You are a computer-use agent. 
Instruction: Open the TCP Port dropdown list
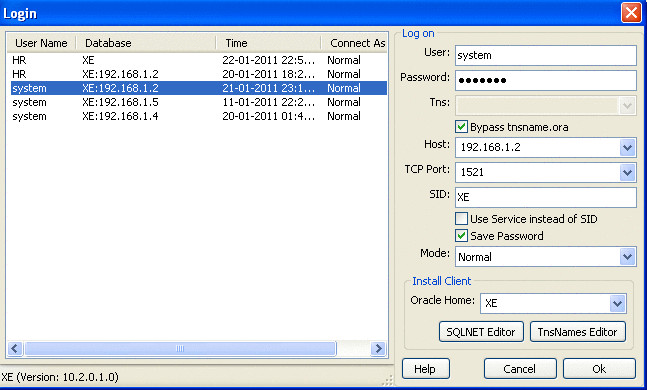point(627,172)
